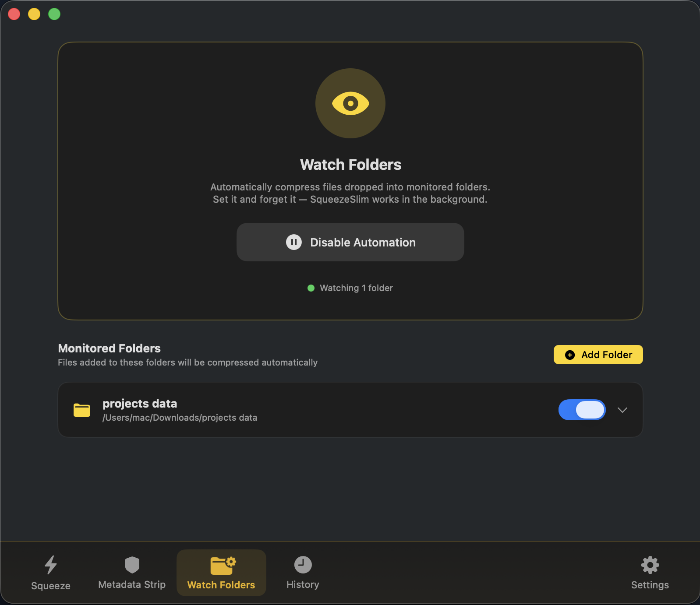Viewport: 700px width, 605px height.
Task: Close the window with the red button
Action: tap(14, 14)
